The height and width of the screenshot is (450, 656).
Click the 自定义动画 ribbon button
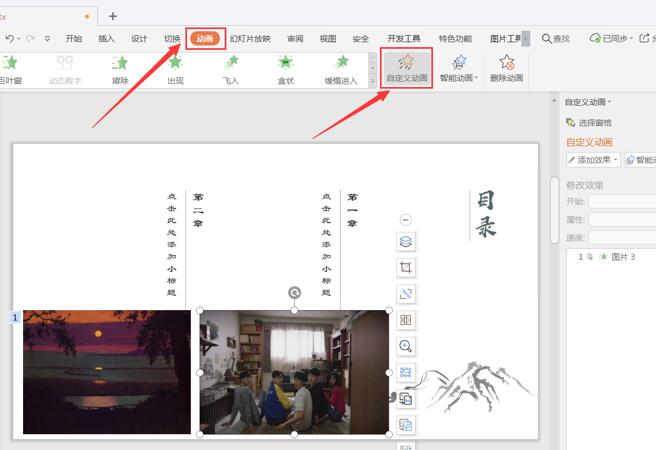click(x=406, y=68)
